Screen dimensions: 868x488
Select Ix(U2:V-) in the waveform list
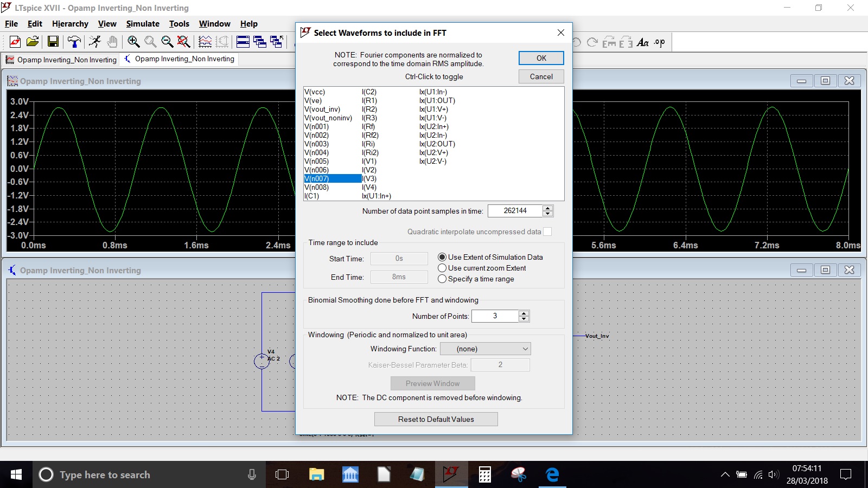pos(433,161)
